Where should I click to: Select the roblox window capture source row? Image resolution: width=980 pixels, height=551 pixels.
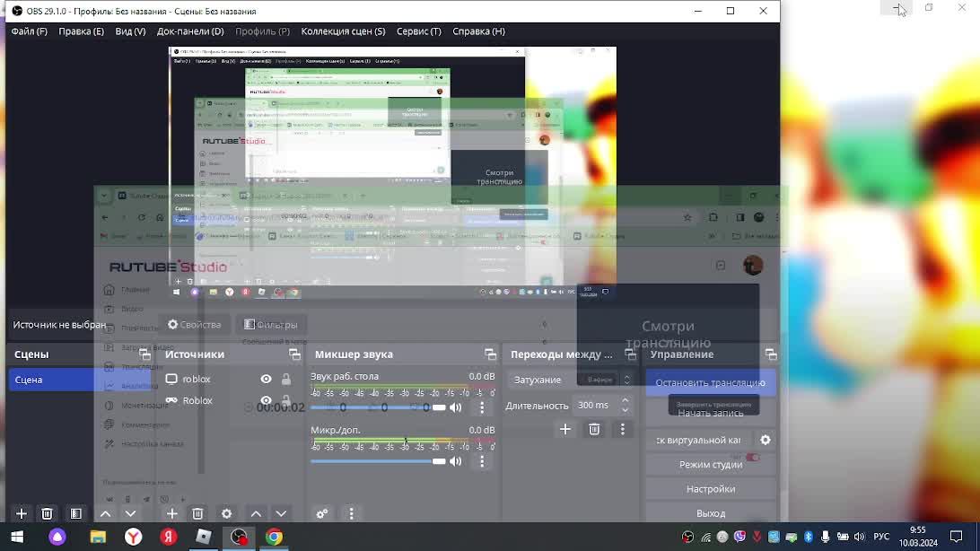click(x=228, y=379)
